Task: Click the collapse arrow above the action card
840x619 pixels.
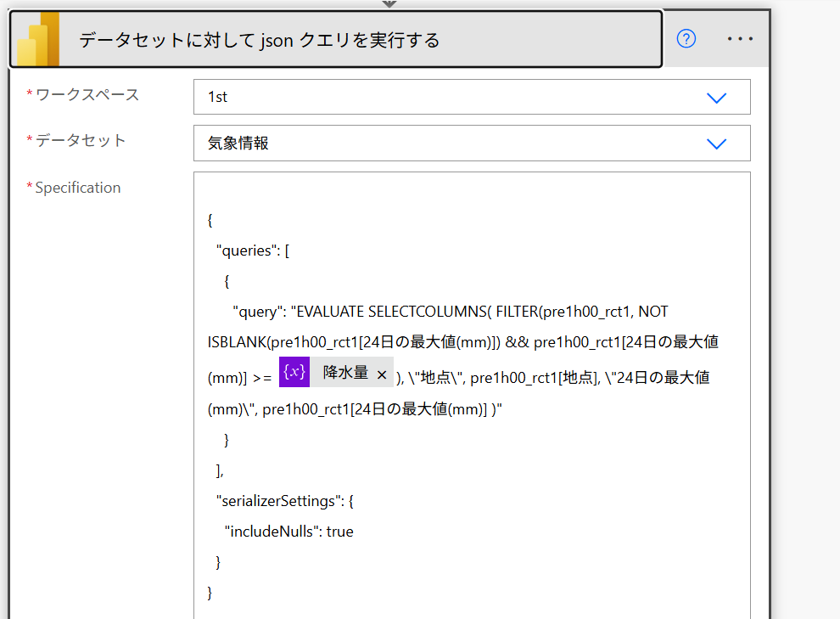Action: tap(389, 3)
